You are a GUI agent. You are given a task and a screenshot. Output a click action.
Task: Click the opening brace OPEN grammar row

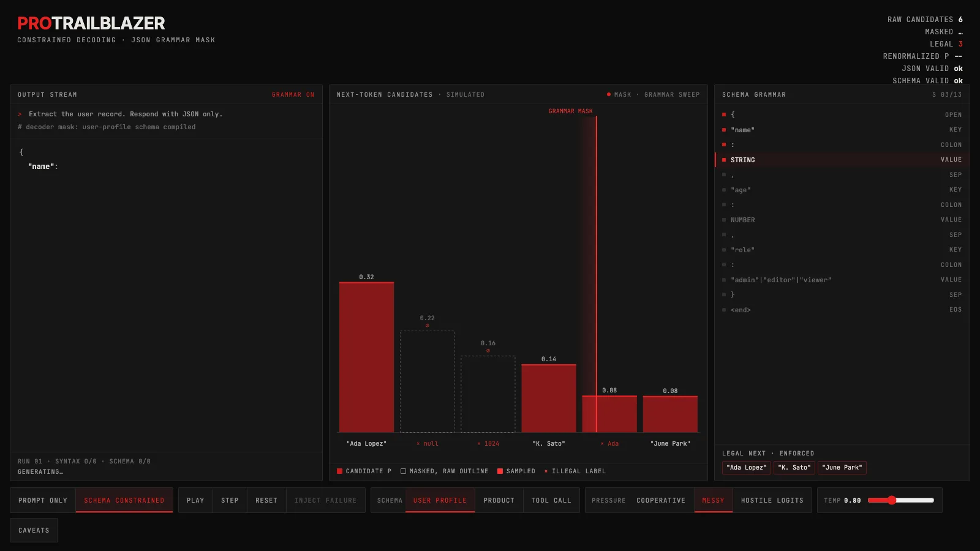pos(842,114)
